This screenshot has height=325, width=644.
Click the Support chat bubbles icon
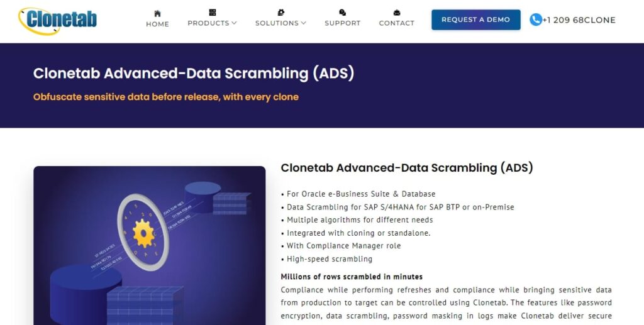click(343, 13)
